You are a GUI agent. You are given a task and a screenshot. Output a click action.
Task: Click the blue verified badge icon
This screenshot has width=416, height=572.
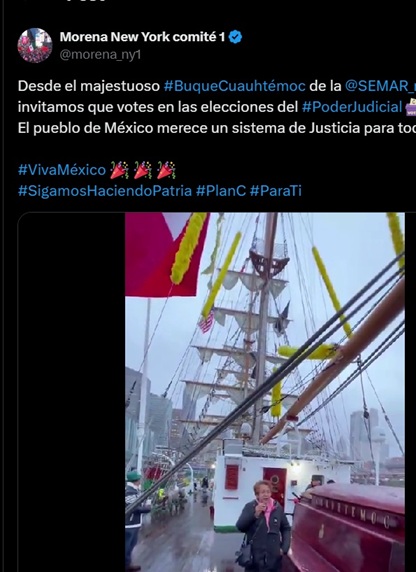click(235, 37)
